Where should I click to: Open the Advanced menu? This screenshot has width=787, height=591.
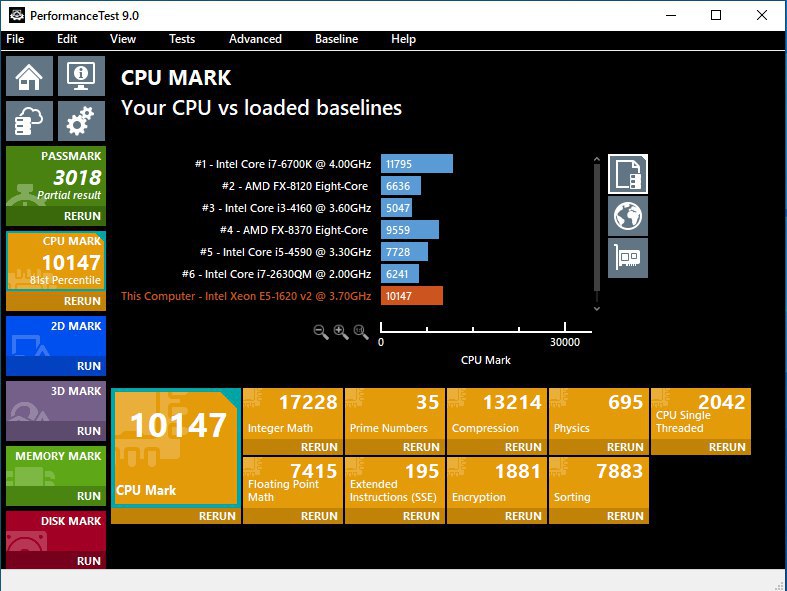coord(255,39)
